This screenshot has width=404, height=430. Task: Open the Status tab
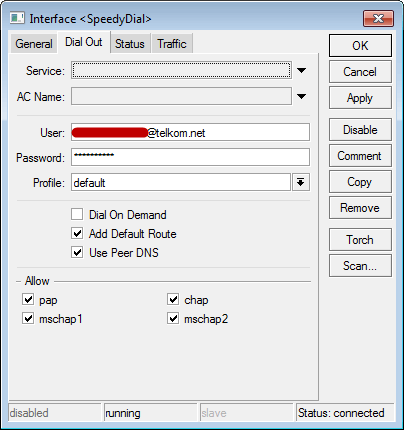click(x=130, y=44)
